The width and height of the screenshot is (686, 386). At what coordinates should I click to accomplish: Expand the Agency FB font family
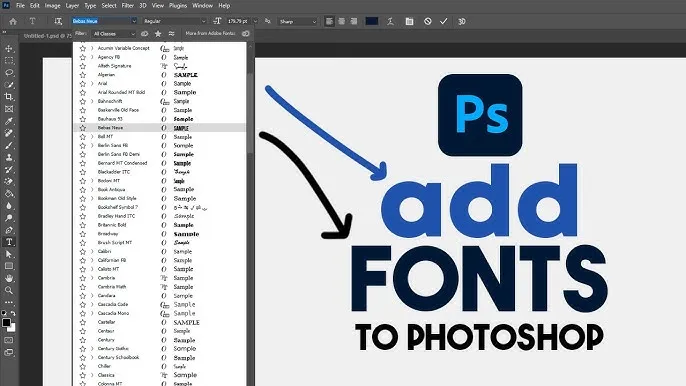(92, 57)
